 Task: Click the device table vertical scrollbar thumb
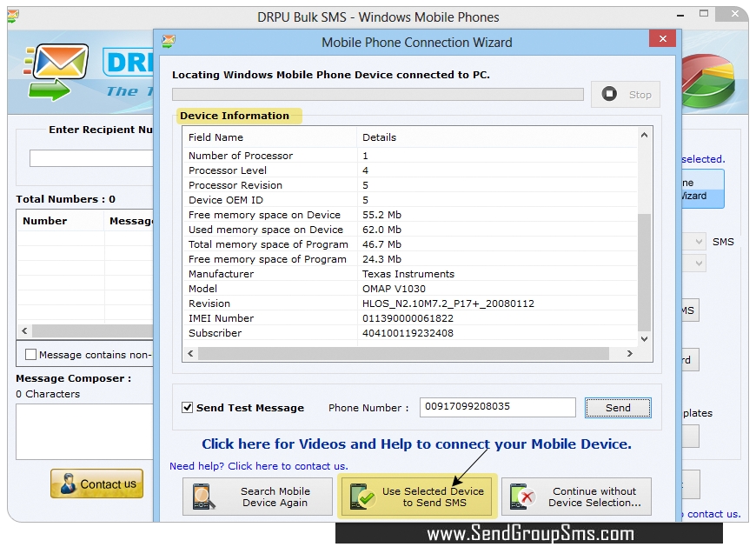pyautogui.click(x=644, y=272)
